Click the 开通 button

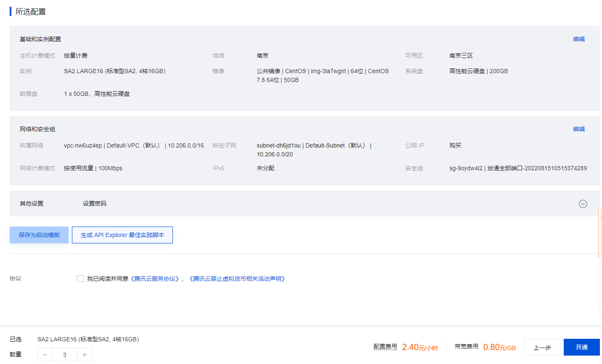click(x=582, y=347)
